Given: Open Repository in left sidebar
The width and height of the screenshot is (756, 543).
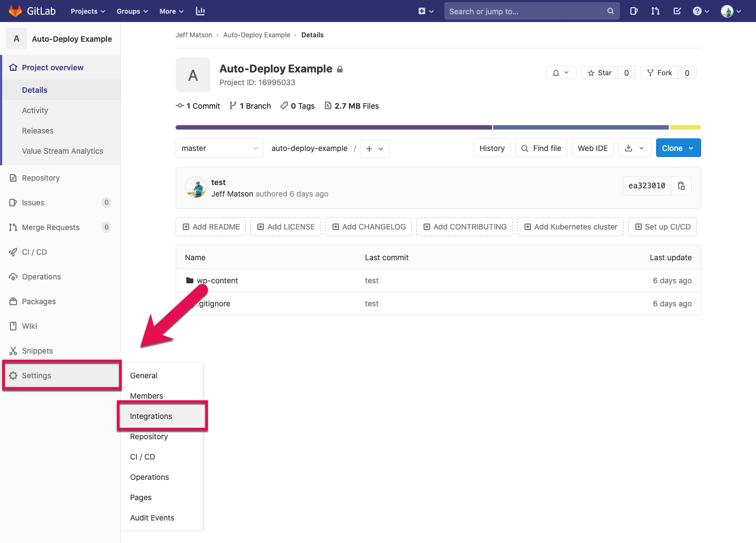Looking at the screenshot, I should [41, 178].
